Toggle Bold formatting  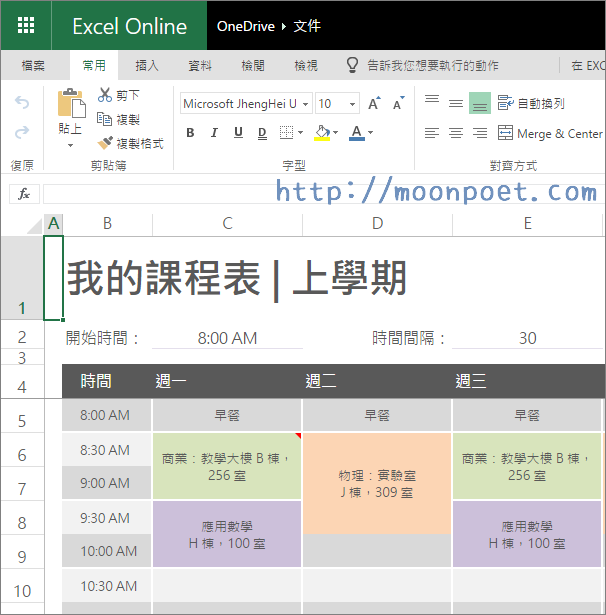190,133
